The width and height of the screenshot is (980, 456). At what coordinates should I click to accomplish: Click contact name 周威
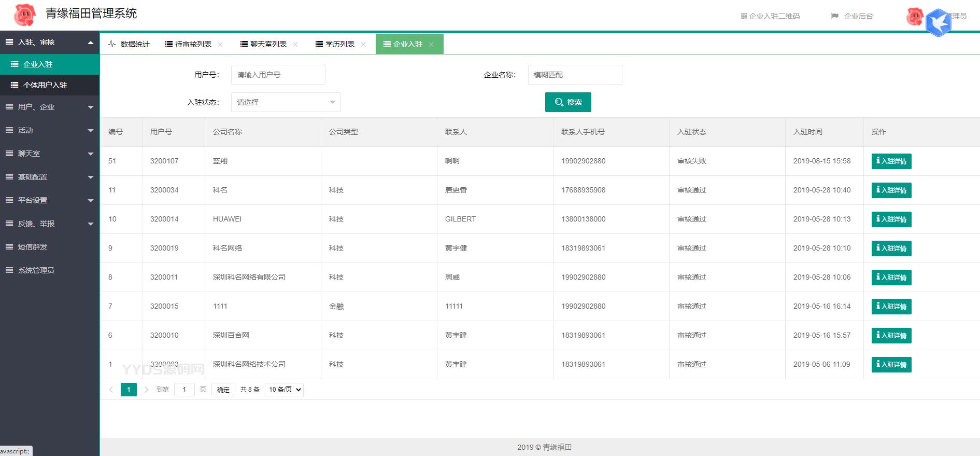click(x=452, y=277)
